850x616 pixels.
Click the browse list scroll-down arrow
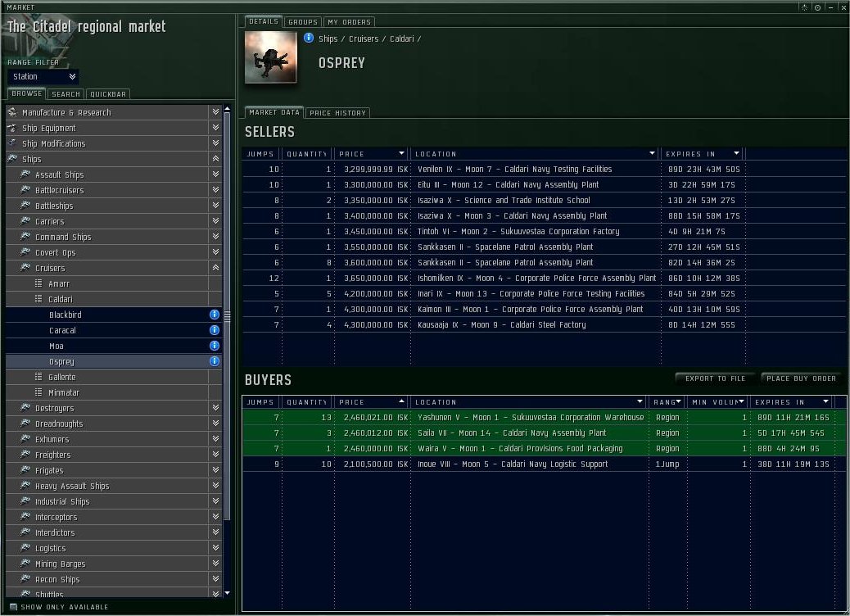coord(227,593)
